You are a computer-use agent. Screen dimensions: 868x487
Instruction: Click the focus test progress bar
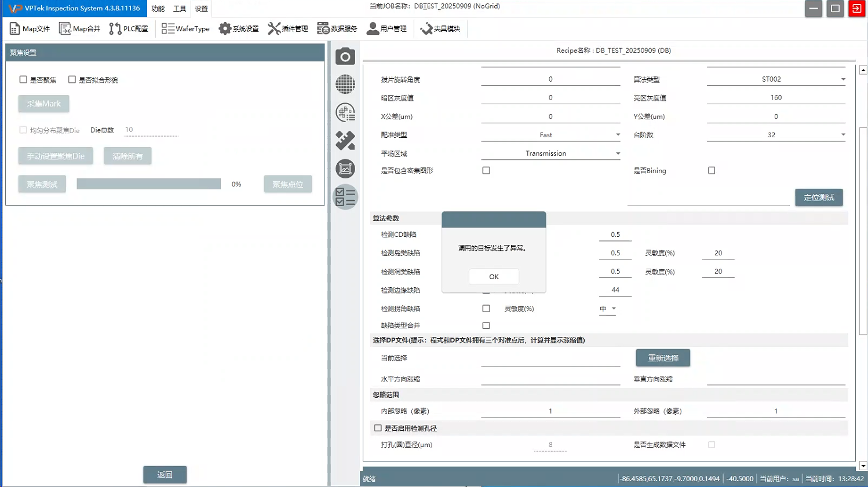pos(148,184)
